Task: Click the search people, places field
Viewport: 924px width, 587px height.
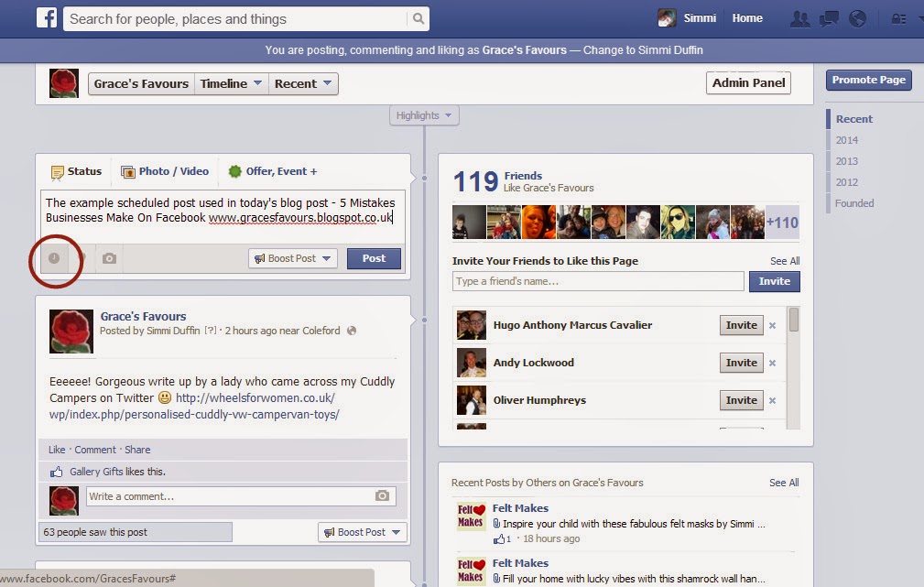Action: 235,19
